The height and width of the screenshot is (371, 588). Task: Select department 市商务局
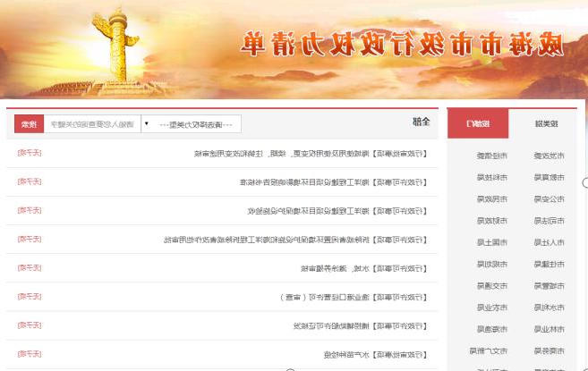coord(549,351)
